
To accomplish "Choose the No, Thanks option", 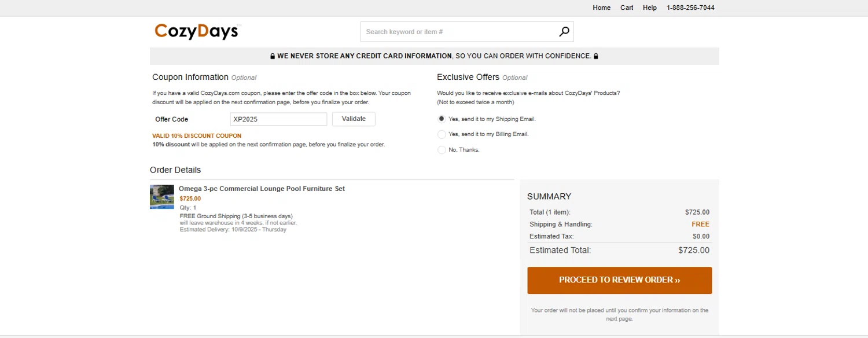I will 442,150.
